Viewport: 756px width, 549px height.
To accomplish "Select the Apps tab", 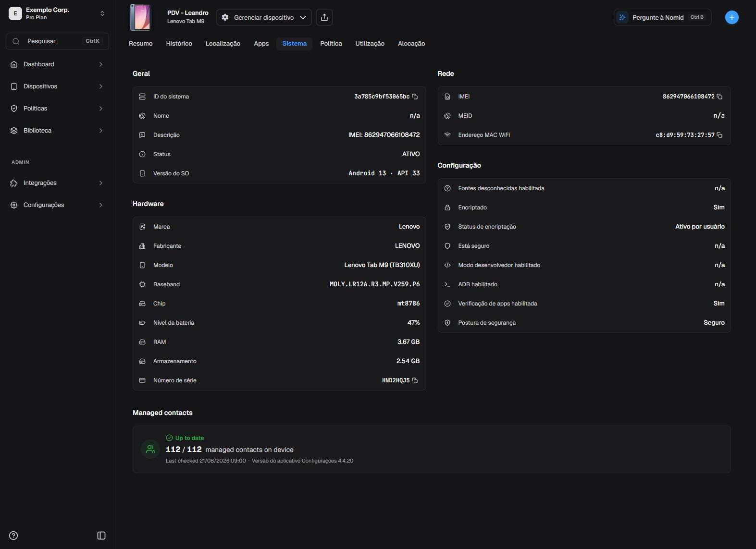I will [261, 44].
